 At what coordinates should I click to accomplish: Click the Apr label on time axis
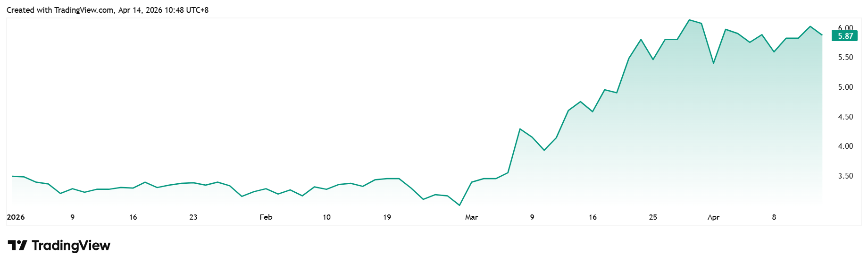coord(713,217)
